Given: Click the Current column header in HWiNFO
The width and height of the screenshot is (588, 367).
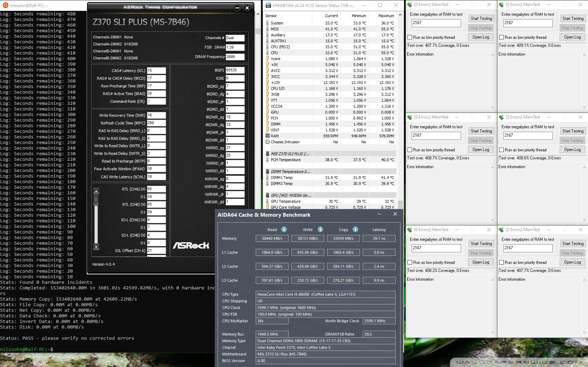Looking at the screenshot, I should coord(326,16).
